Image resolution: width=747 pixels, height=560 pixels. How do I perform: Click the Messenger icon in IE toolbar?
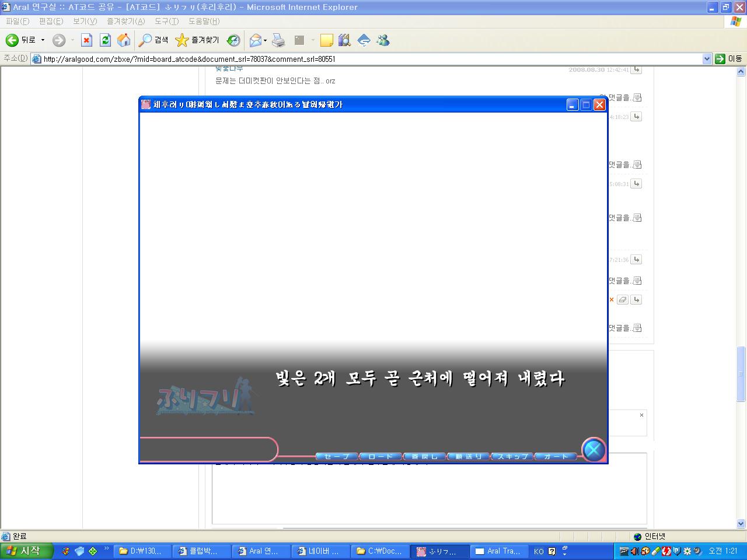(383, 40)
